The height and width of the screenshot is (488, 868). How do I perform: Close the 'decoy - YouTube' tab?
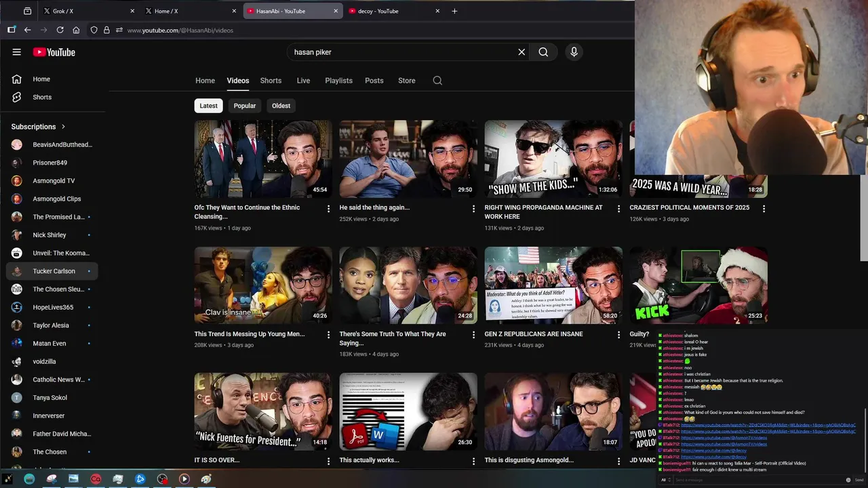(x=437, y=11)
